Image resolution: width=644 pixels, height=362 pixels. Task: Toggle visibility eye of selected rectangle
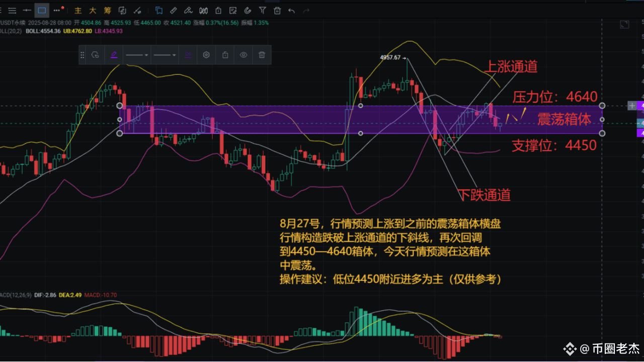pyautogui.click(x=244, y=55)
